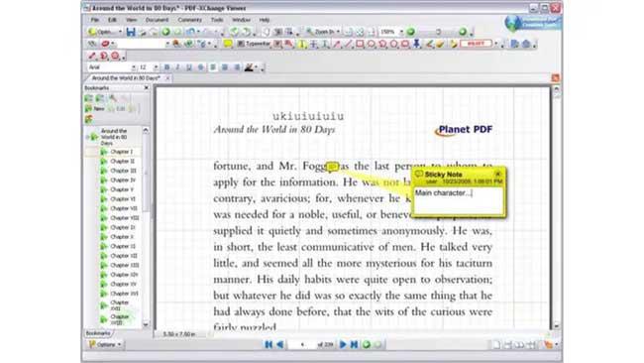
Task: Open the Arial font dropdown
Action: (134, 67)
